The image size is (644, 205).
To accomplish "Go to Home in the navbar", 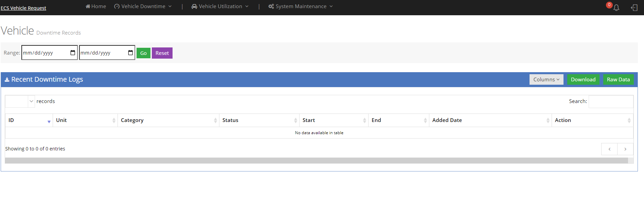I will pos(96,6).
